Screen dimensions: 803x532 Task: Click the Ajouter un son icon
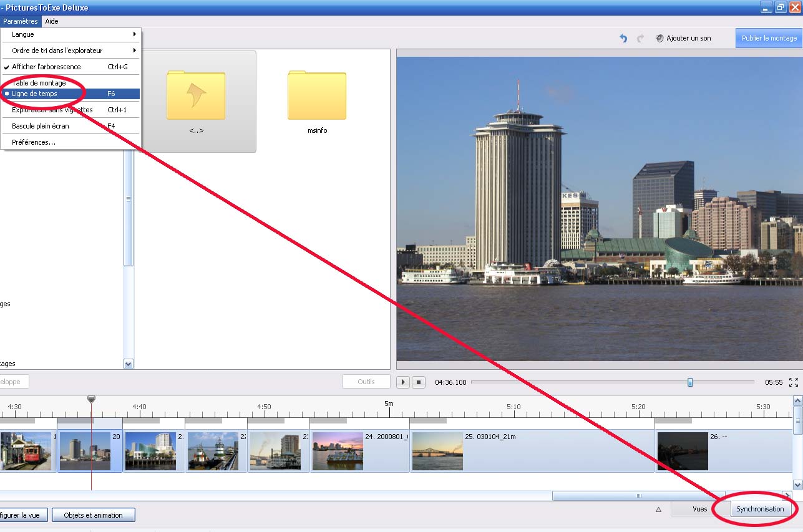659,38
